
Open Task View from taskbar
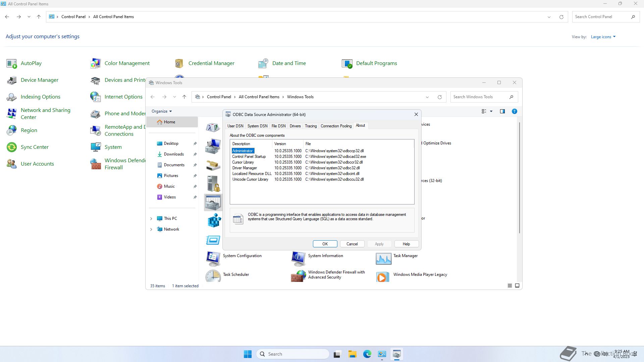pos(337,354)
